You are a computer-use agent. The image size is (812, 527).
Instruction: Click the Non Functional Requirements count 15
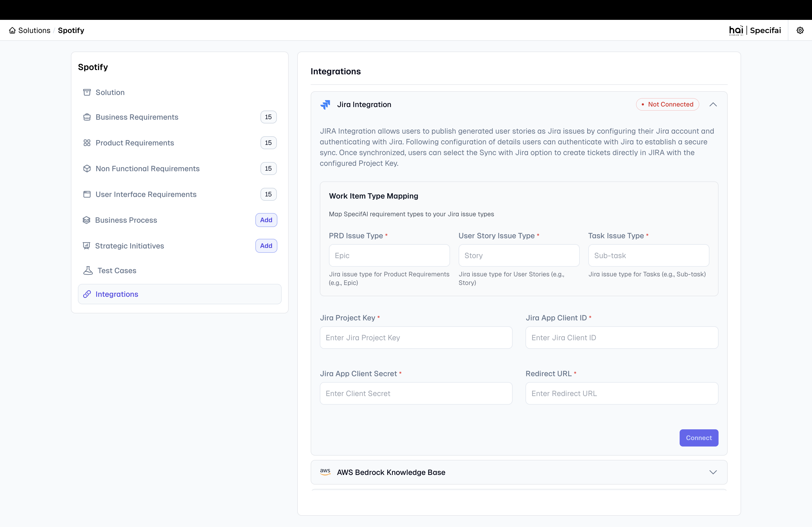coord(269,169)
